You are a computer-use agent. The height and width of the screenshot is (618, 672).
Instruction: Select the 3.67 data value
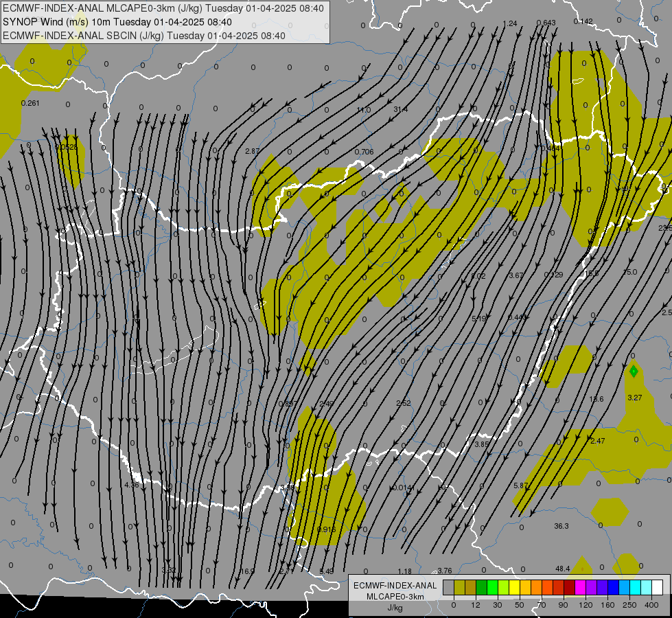[516, 275]
